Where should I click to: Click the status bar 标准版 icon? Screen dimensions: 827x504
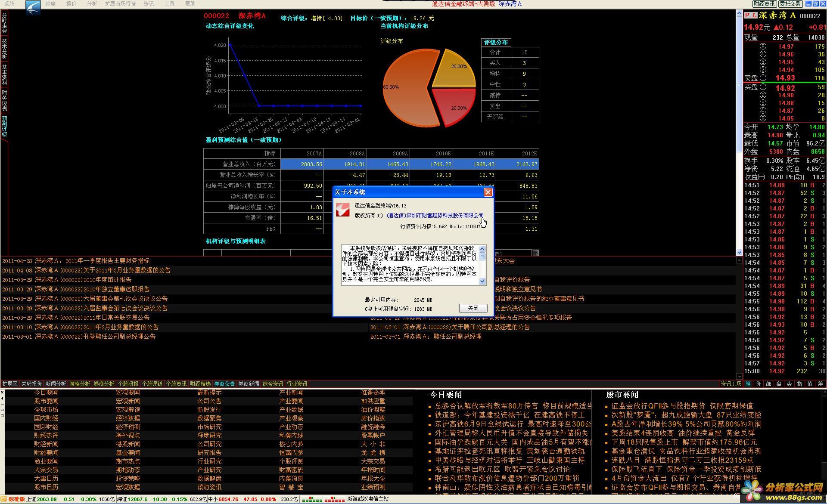[x=4, y=499]
